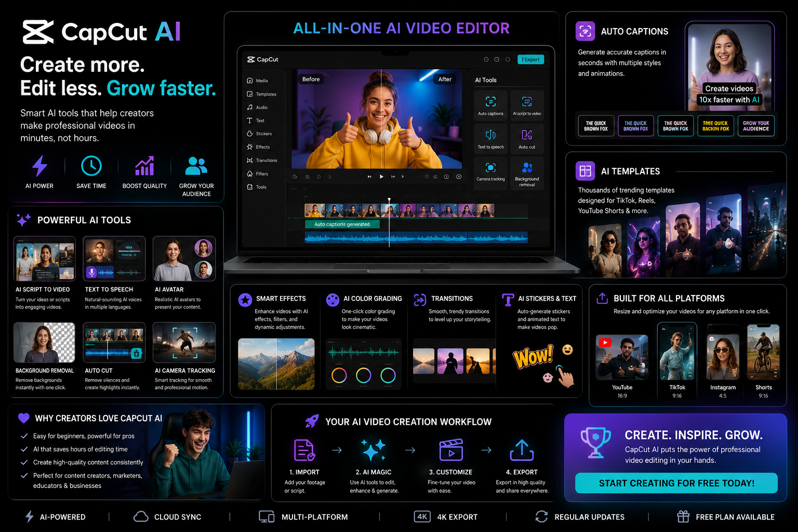This screenshot has width=798, height=532.
Task: Click the Multi-Platform footer icon
Action: click(267, 516)
